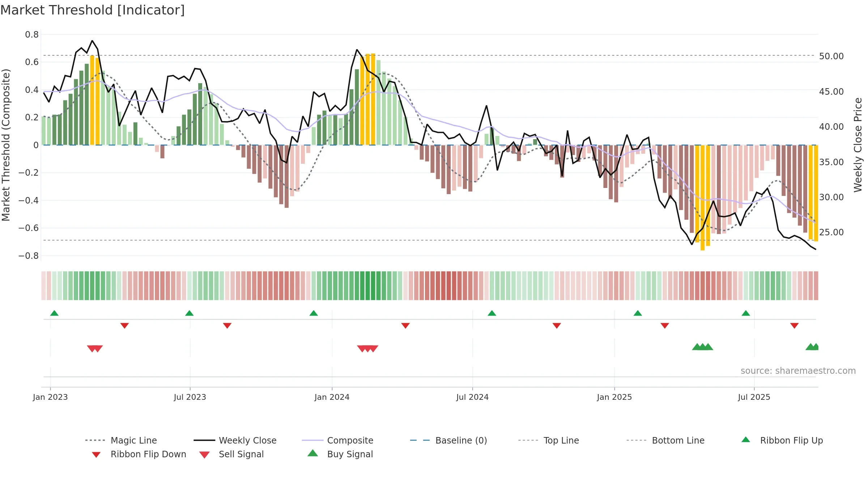Click the chart title 'Market Threshold [Indicator]'
This screenshot has height=488, width=868.
pyautogui.click(x=93, y=10)
